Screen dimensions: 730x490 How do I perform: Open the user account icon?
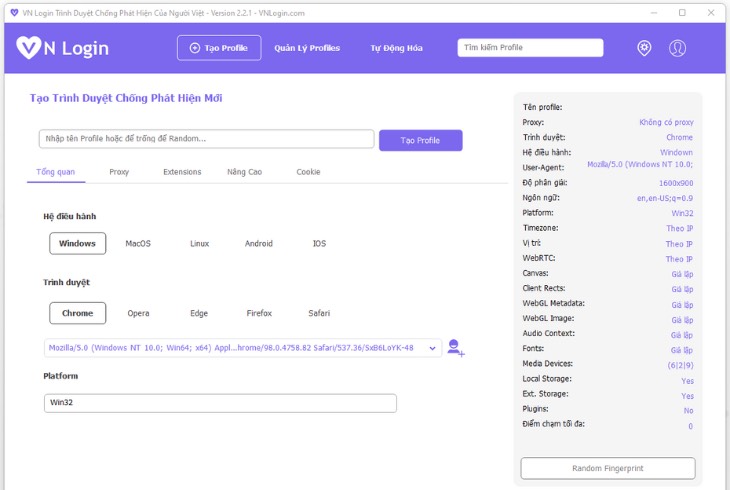(677, 48)
